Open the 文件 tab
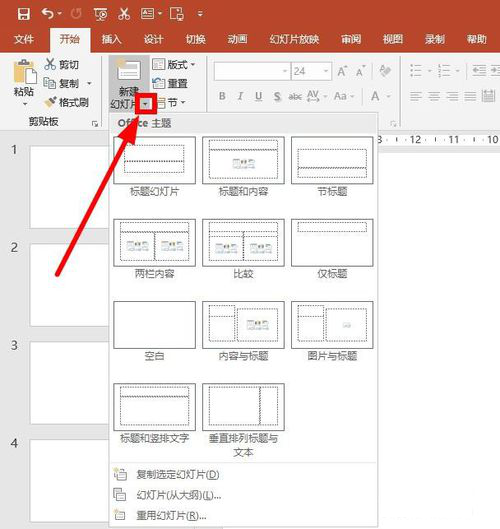 [24, 39]
